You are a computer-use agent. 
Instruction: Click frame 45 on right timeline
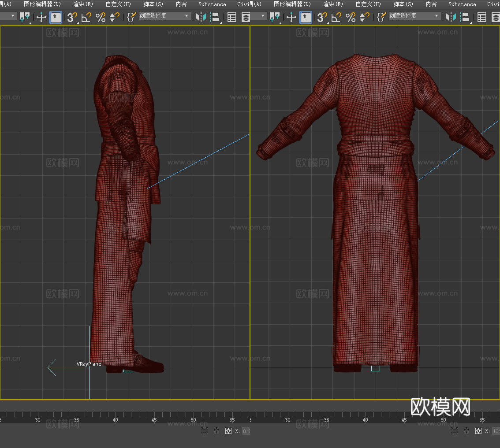point(404,420)
